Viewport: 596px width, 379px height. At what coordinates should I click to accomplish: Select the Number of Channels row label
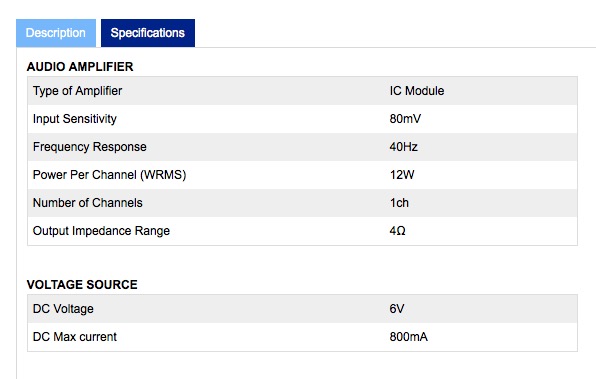88,203
